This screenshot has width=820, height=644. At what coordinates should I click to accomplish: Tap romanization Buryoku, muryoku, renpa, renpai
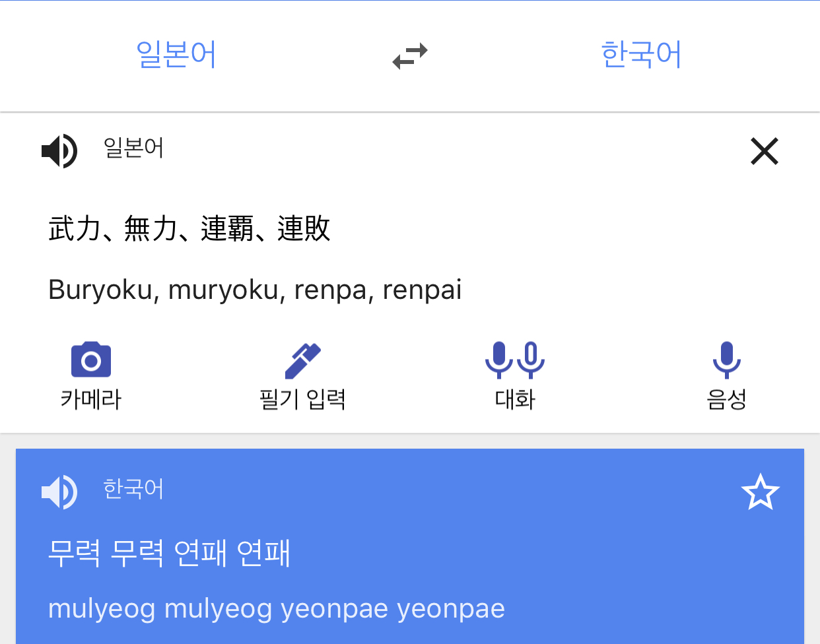(x=255, y=290)
